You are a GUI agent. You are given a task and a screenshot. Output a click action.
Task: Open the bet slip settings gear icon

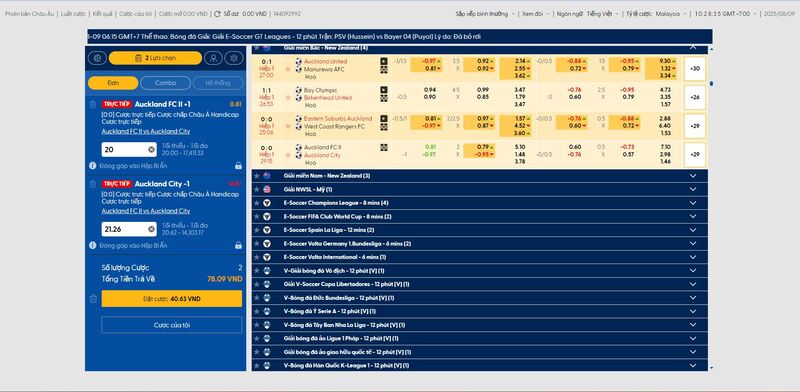[x=234, y=58]
